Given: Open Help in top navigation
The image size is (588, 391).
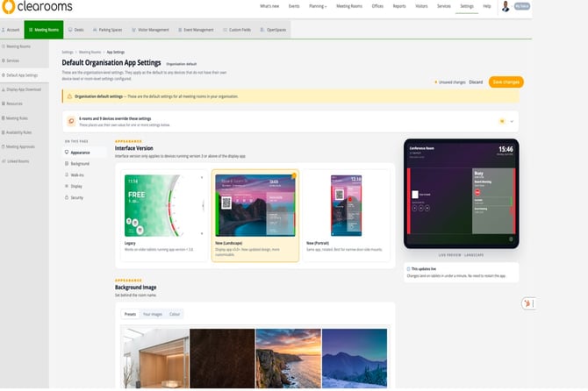Looking at the screenshot, I should (x=487, y=6).
